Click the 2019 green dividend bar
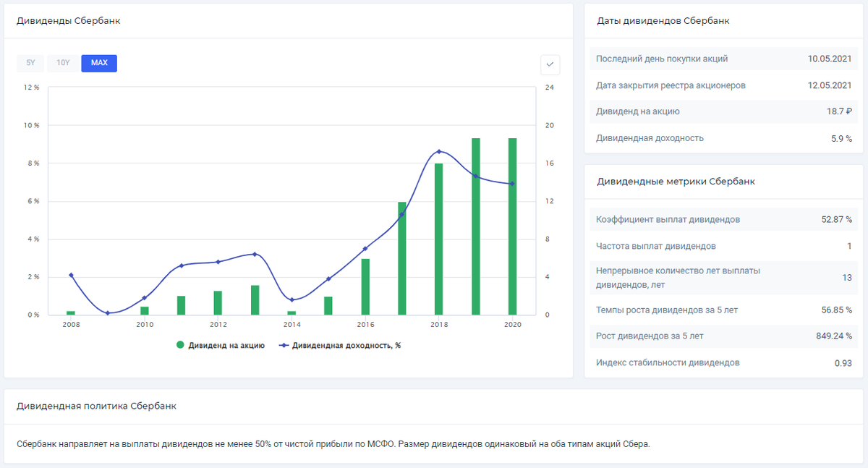This screenshot has height=468, width=868. [476, 226]
